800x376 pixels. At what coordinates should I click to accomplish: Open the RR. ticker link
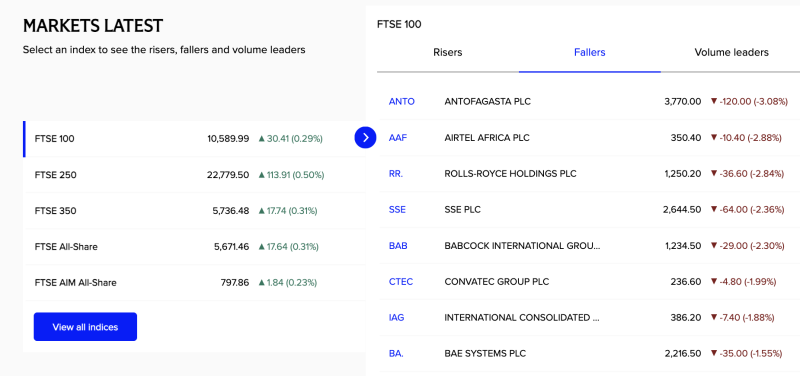click(396, 173)
